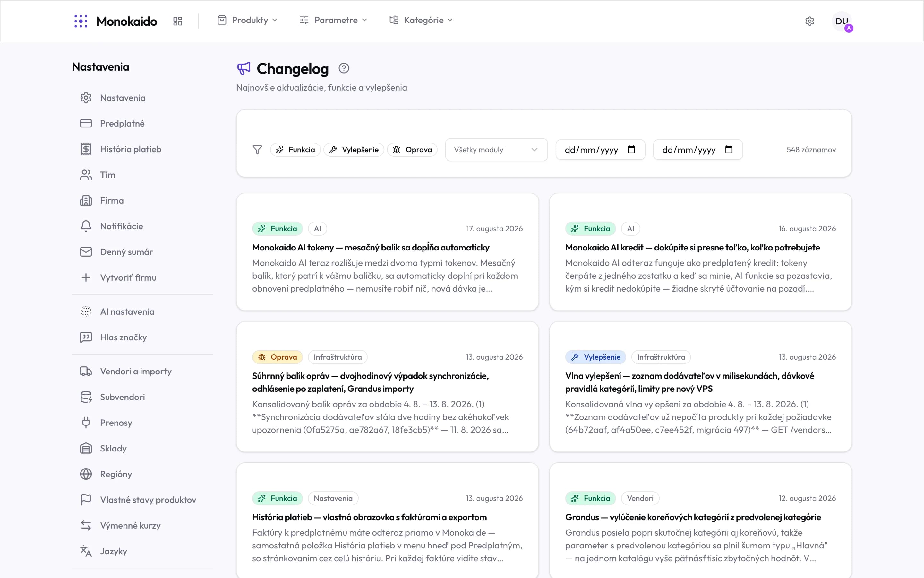Expand the Produkty menu

point(247,20)
